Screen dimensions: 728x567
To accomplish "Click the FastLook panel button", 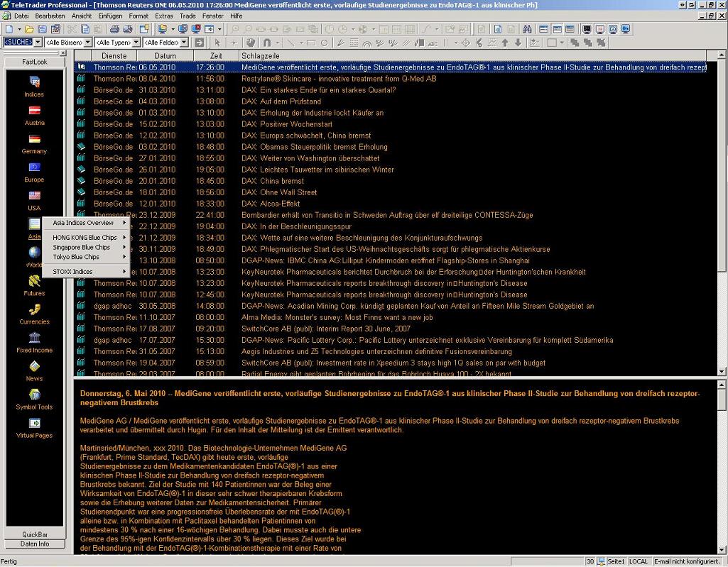I will [x=34, y=62].
